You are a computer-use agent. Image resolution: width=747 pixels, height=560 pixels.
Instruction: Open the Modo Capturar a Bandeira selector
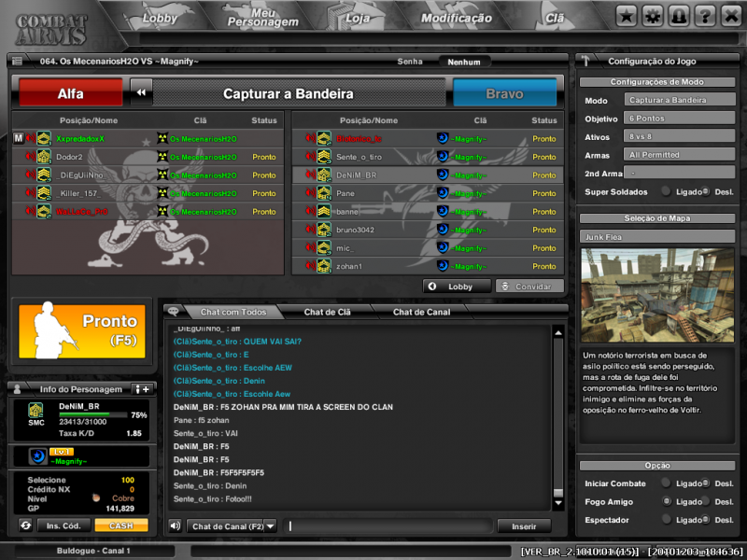click(679, 100)
